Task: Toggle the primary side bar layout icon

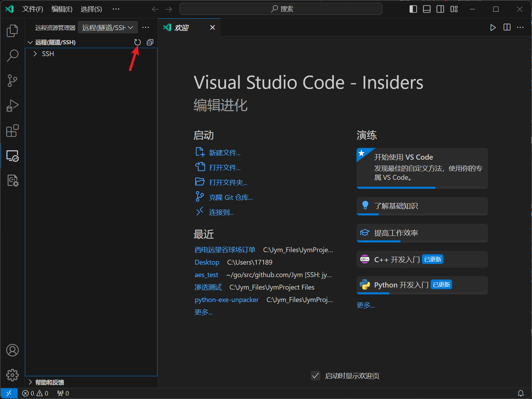Action: (413, 9)
